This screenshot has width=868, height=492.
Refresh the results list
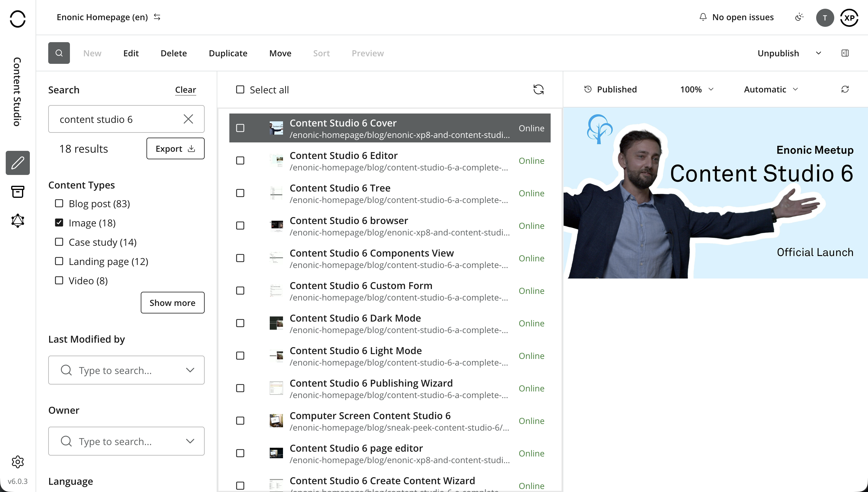pos(539,89)
